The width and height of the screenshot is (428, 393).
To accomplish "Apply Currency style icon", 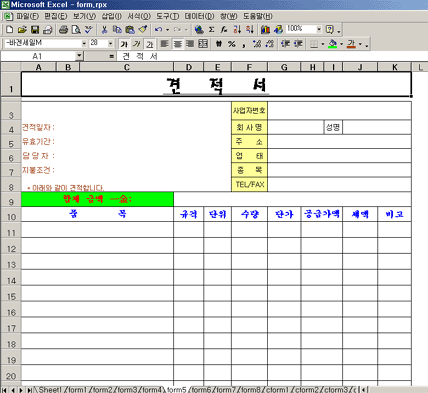I will coord(219,44).
